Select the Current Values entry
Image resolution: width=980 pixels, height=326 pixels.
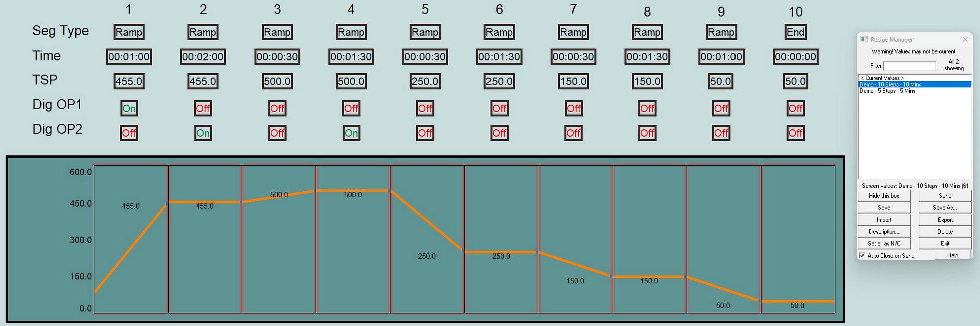915,78
